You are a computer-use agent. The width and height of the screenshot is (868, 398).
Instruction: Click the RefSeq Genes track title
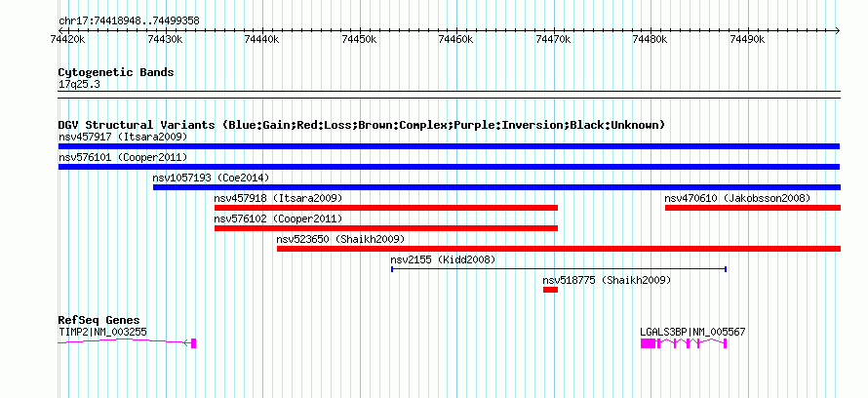pyautogui.click(x=99, y=320)
